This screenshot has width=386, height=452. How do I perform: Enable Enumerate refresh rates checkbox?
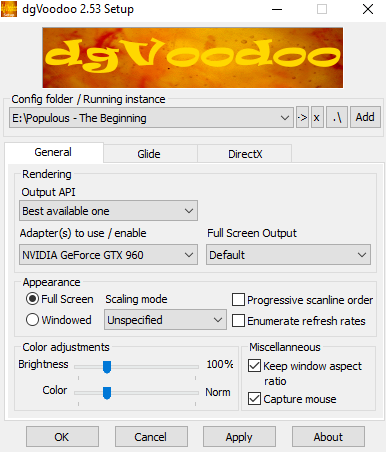[x=238, y=321]
